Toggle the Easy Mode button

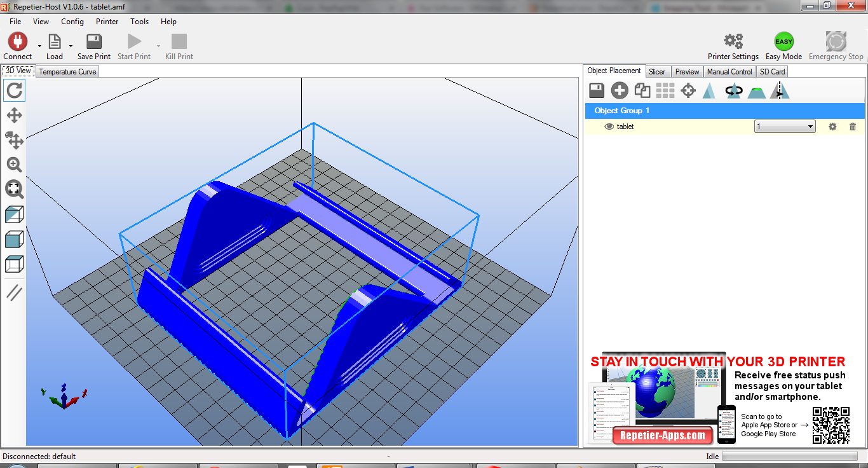point(783,42)
